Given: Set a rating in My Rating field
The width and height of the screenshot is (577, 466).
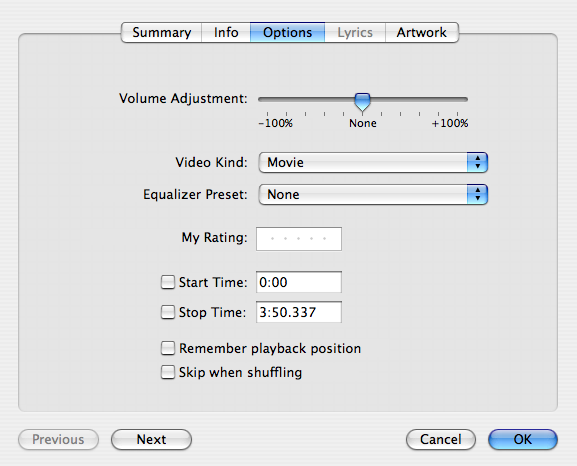Looking at the screenshot, I should point(299,239).
